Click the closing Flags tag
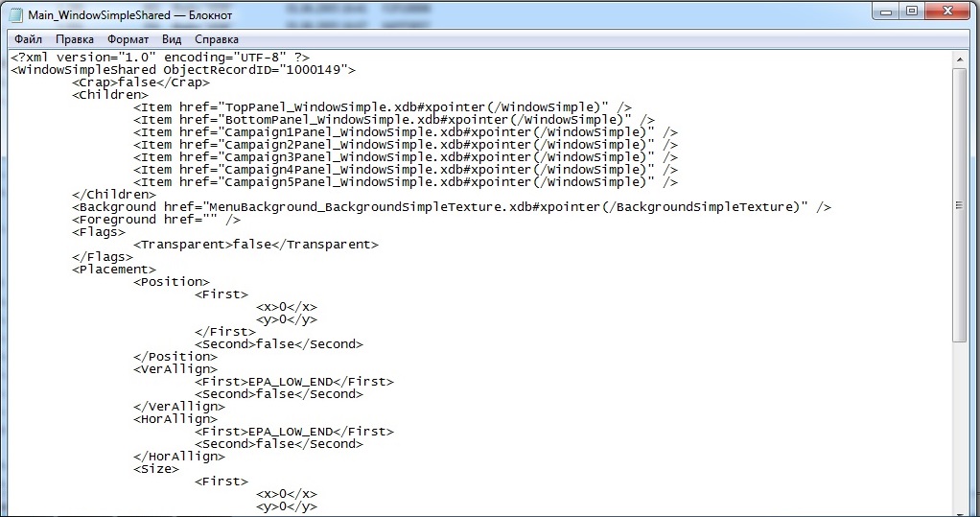Image resolution: width=980 pixels, height=517 pixels. (x=103, y=257)
